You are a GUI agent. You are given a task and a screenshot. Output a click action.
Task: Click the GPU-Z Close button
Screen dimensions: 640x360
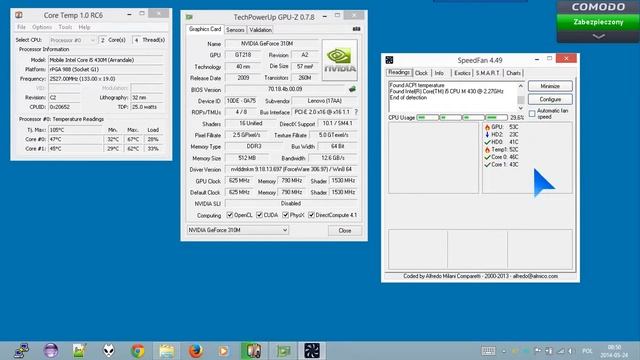coord(345,231)
